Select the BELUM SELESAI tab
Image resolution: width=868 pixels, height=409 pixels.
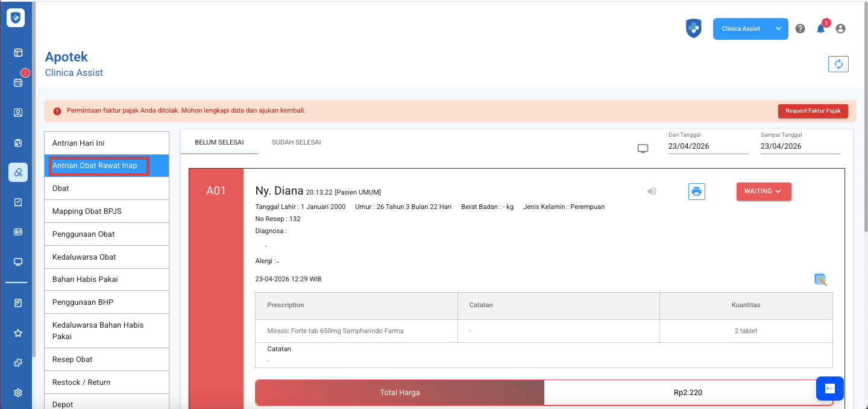tap(219, 143)
